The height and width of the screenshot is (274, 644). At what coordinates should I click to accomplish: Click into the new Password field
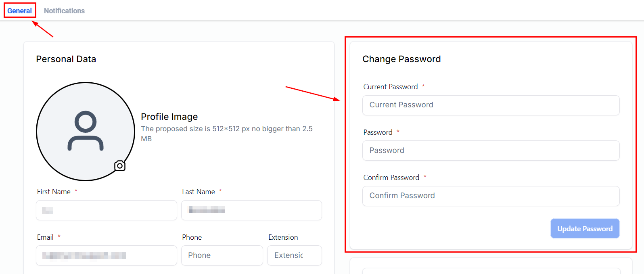pyautogui.click(x=491, y=151)
